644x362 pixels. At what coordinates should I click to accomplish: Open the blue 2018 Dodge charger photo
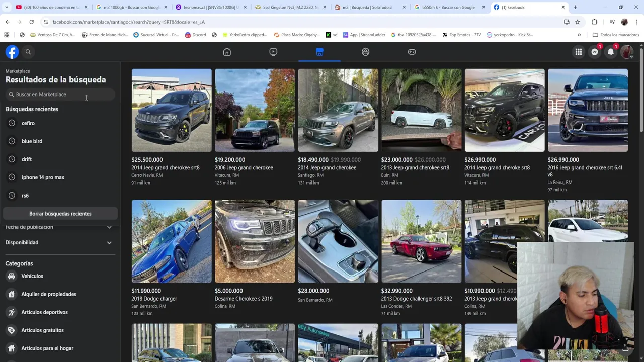click(x=172, y=241)
